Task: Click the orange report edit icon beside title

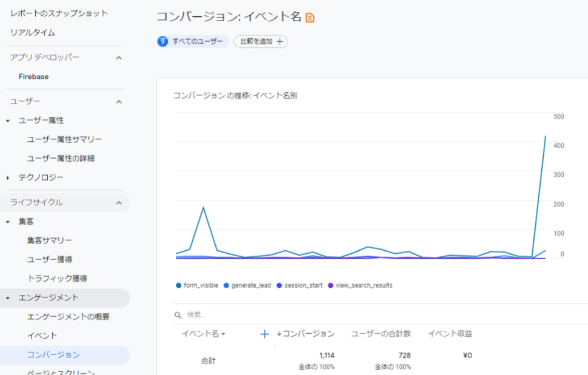Action: click(x=310, y=18)
